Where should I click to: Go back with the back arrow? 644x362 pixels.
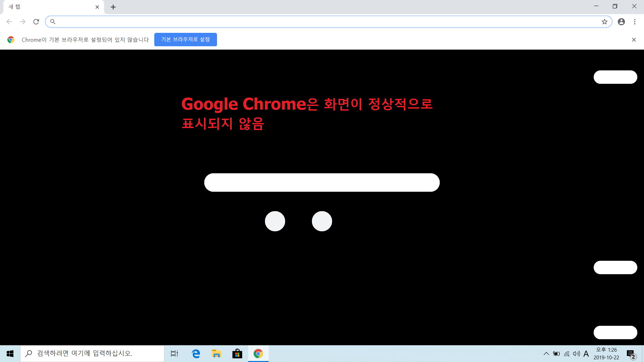(x=9, y=22)
